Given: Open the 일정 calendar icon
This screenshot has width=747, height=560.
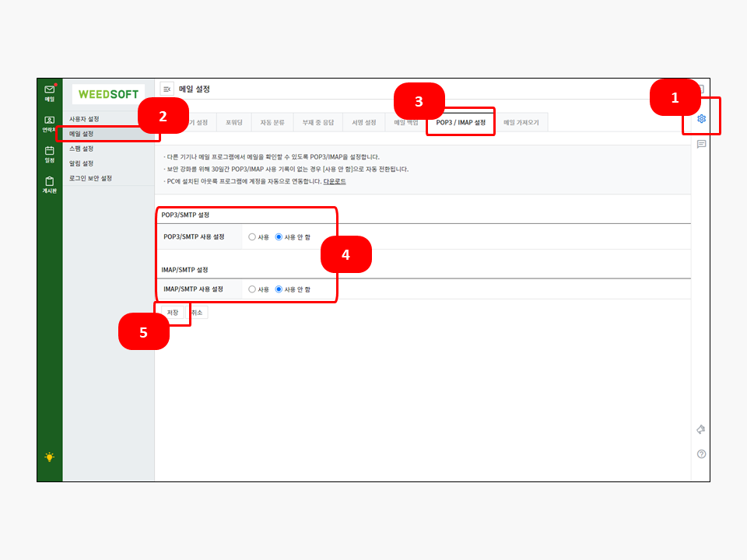Looking at the screenshot, I should (50, 153).
